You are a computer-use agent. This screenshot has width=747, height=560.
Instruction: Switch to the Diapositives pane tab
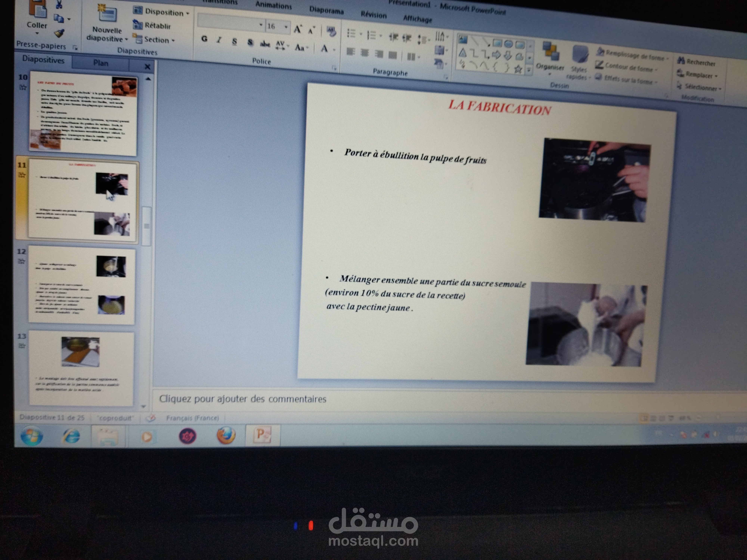click(43, 60)
